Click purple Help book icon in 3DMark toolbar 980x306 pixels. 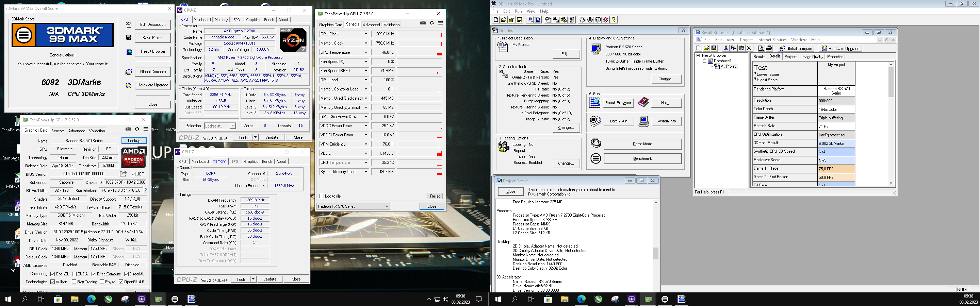tap(606, 20)
